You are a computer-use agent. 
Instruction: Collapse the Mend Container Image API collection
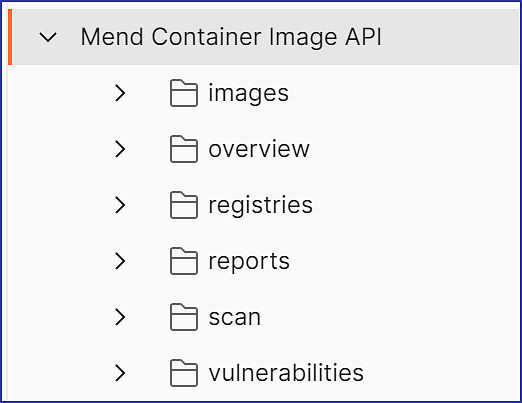(x=48, y=37)
